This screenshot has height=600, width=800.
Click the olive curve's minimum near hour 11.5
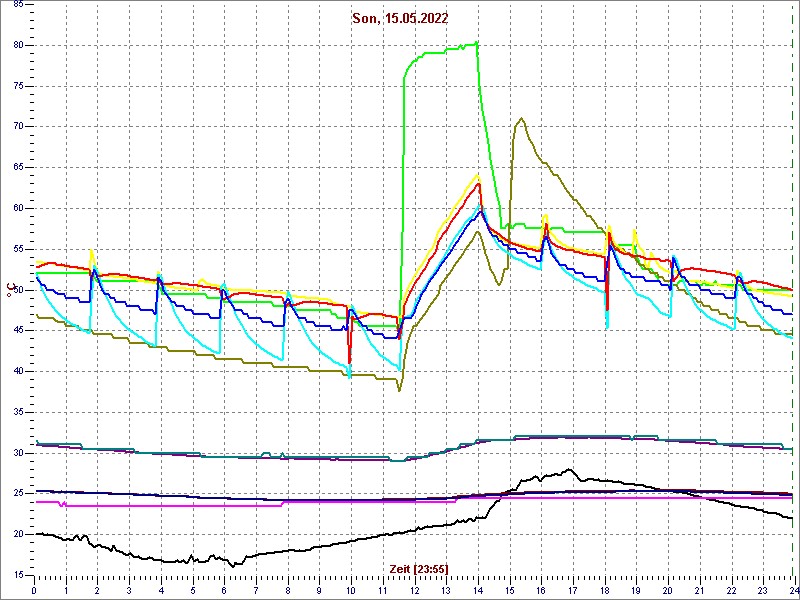click(399, 390)
